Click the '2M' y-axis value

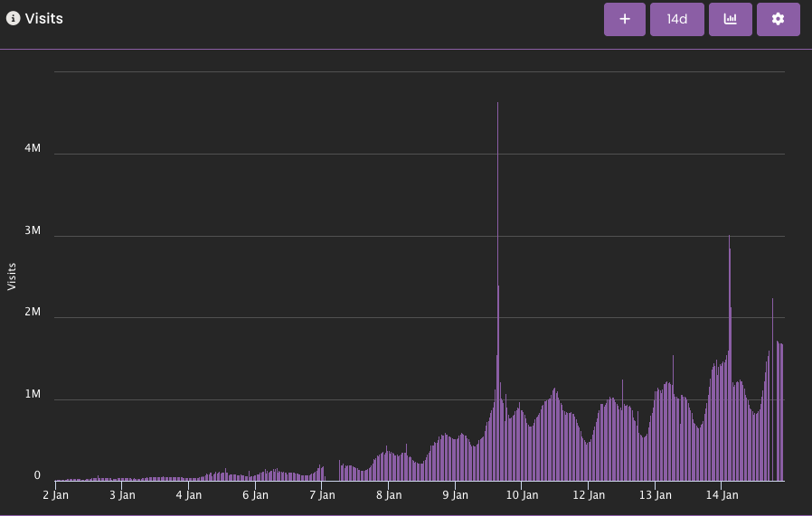click(33, 312)
